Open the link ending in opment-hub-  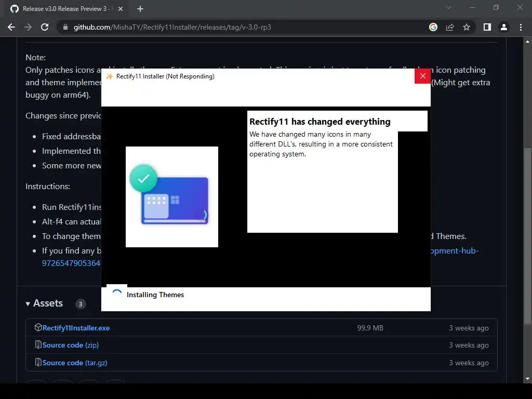[x=455, y=251]
